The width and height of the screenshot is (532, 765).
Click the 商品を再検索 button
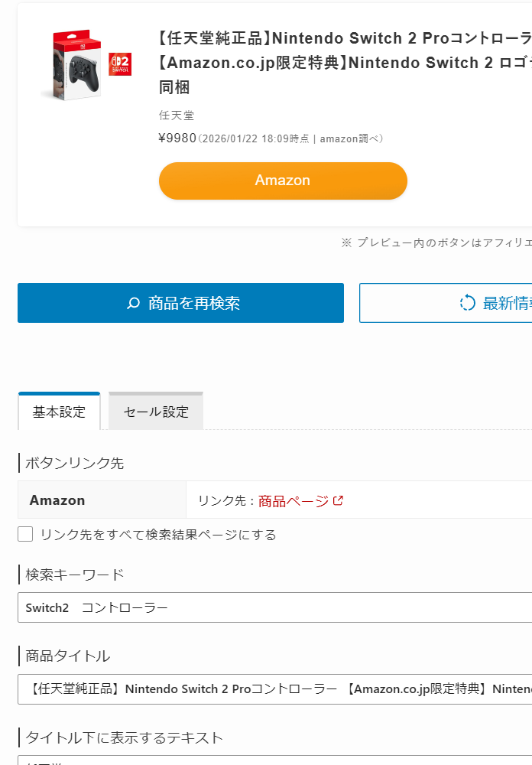(180, 303)
